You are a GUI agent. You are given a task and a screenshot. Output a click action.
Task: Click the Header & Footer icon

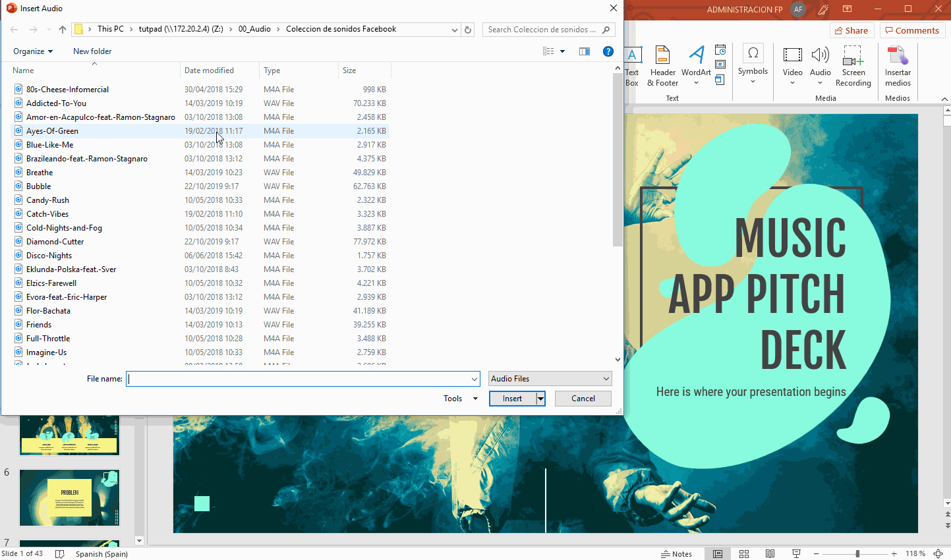tap(662, 57)
